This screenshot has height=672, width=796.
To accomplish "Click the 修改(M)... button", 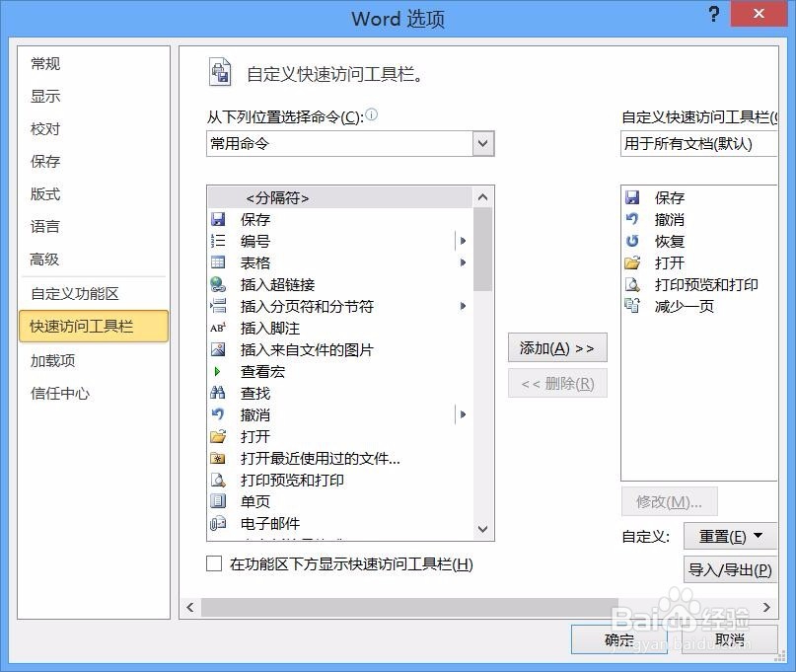I will [669, 502].
